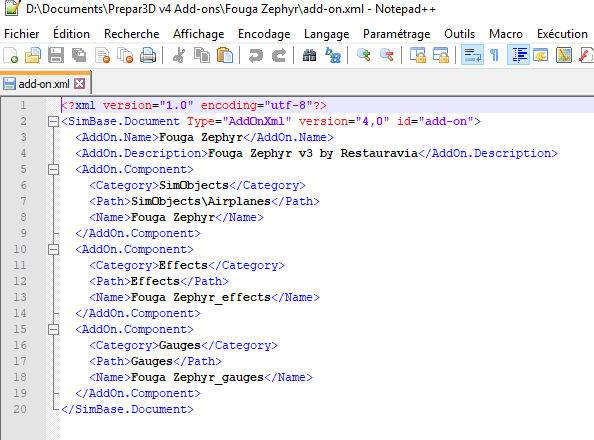Click line number 13 in the margin

point(20,297)
